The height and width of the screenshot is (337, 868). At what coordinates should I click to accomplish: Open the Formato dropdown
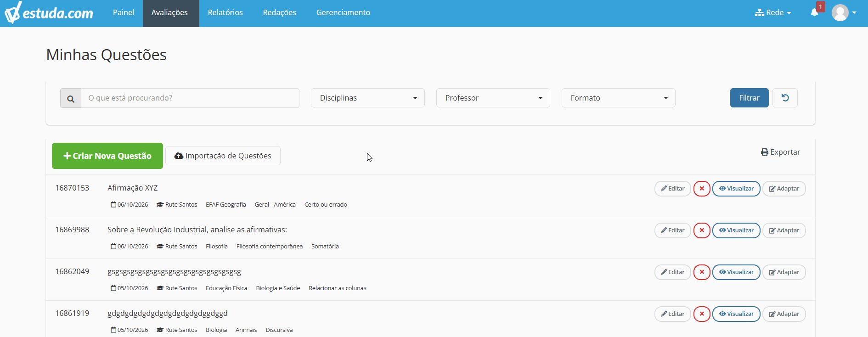point(619,98)
